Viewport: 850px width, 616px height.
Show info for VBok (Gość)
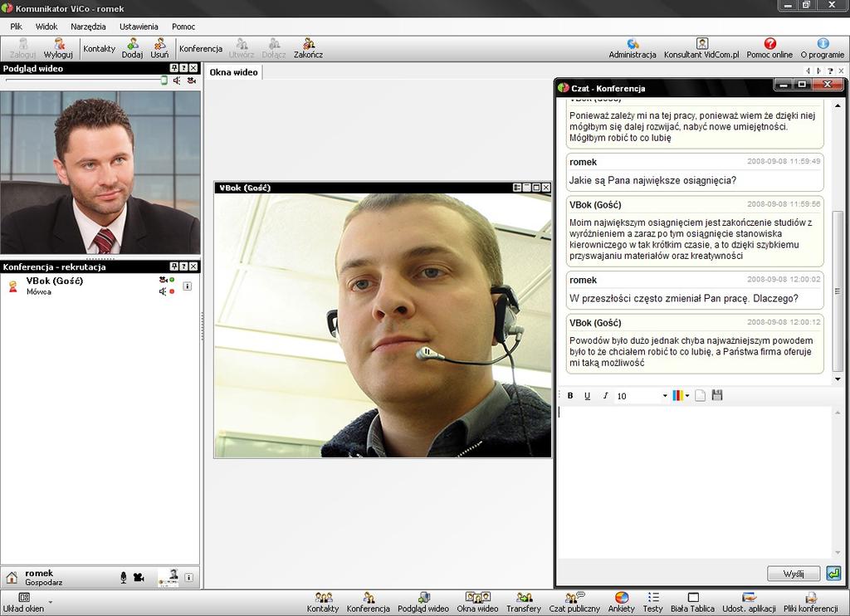point(188,286)
